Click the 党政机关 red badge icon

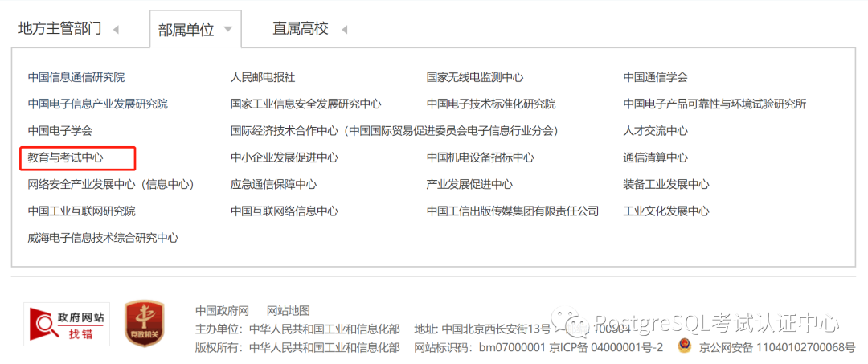coord(145,324)
